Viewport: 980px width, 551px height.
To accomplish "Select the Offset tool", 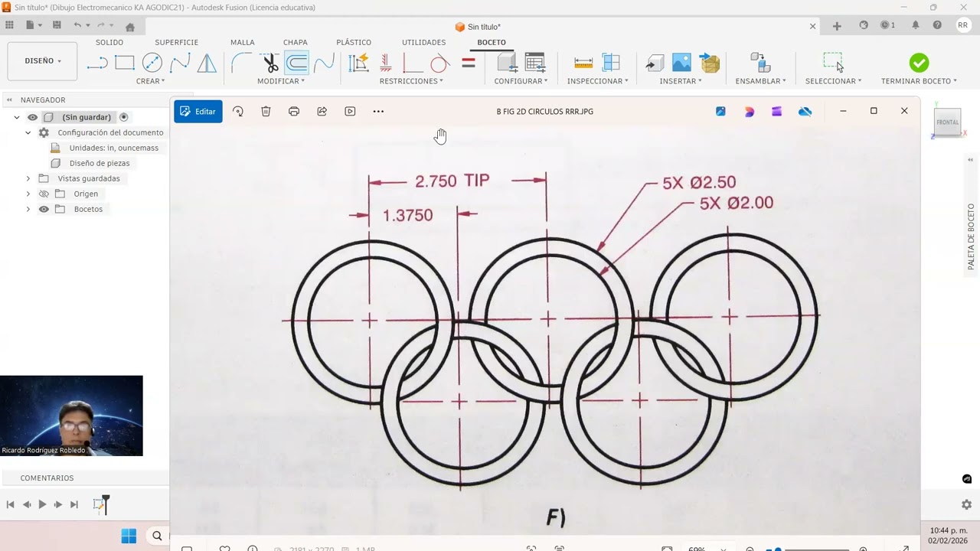I will pos(296,63).
